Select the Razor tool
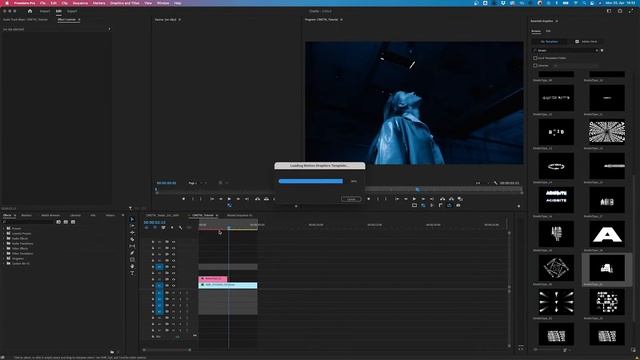 pyautogui.click(x=132, y=239)
